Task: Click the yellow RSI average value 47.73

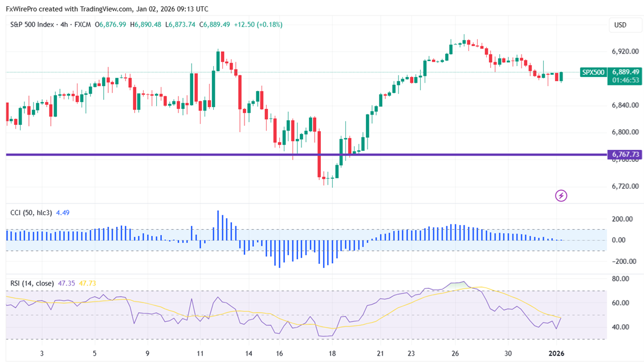Action: tap(87, 283)
